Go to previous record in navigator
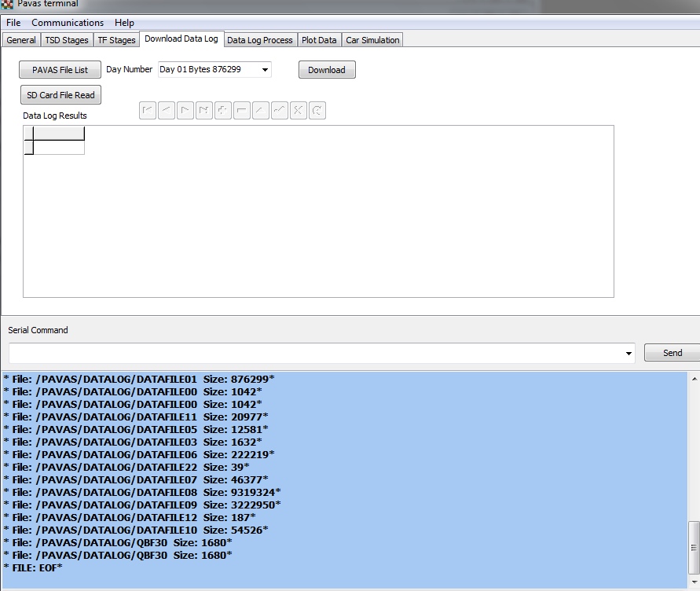The width and height of the screenshot is (700, 591). point(167,111)
